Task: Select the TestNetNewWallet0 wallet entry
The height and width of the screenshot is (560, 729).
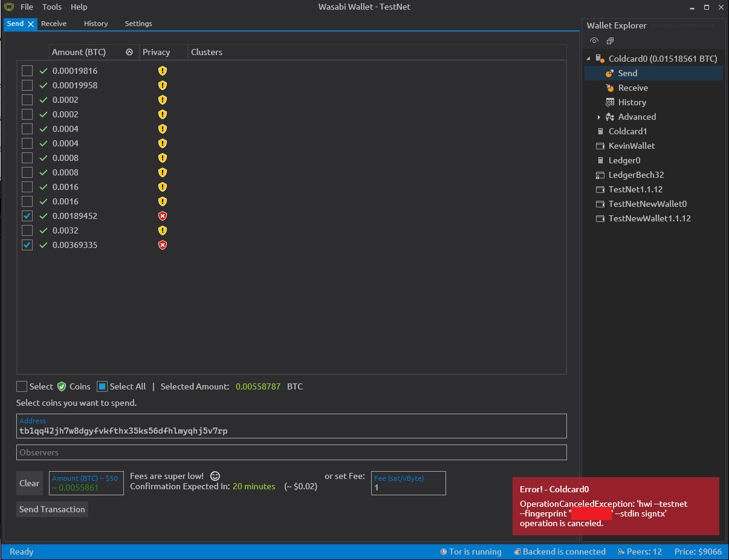Action: tap(647, 204)
